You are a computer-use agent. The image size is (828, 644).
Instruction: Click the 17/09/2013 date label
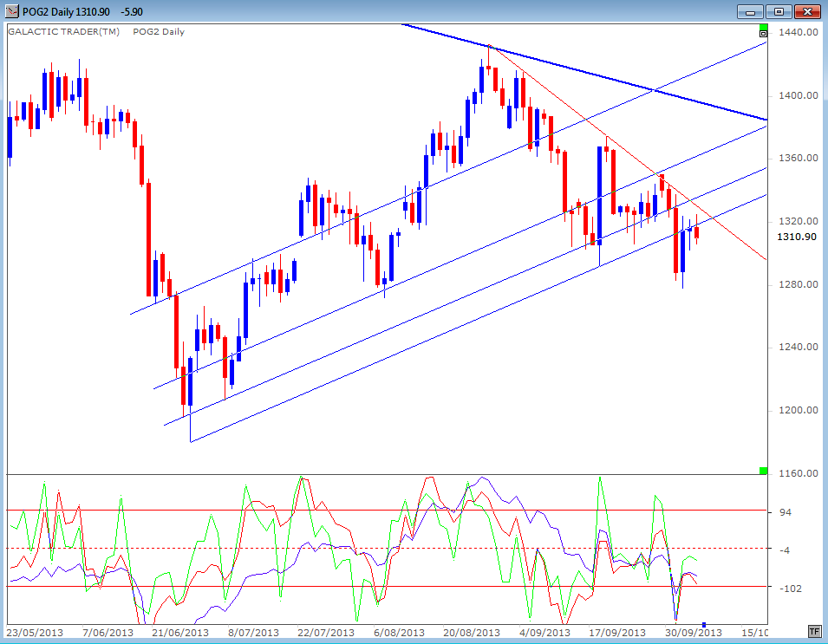[x=616, y=633]
